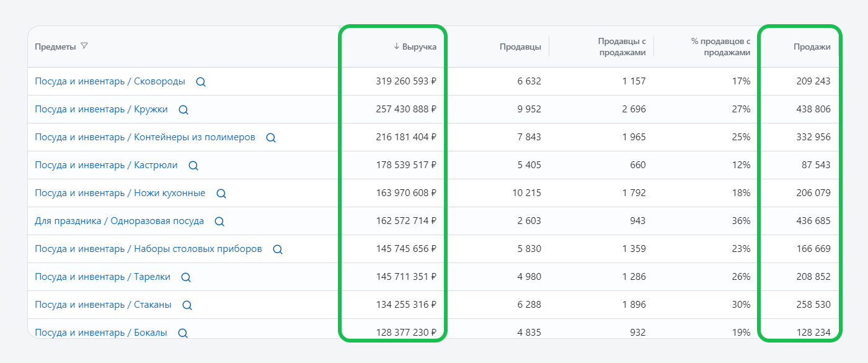Open the Посуда и инвентарь / Бокалы link
Screen dimensions: 868x363
coord(101,333)
